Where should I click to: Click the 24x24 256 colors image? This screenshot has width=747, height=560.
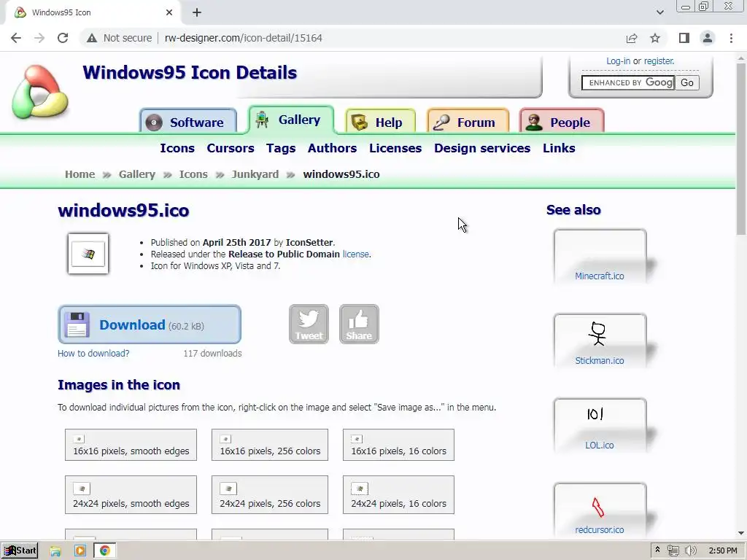coord(228,489)
